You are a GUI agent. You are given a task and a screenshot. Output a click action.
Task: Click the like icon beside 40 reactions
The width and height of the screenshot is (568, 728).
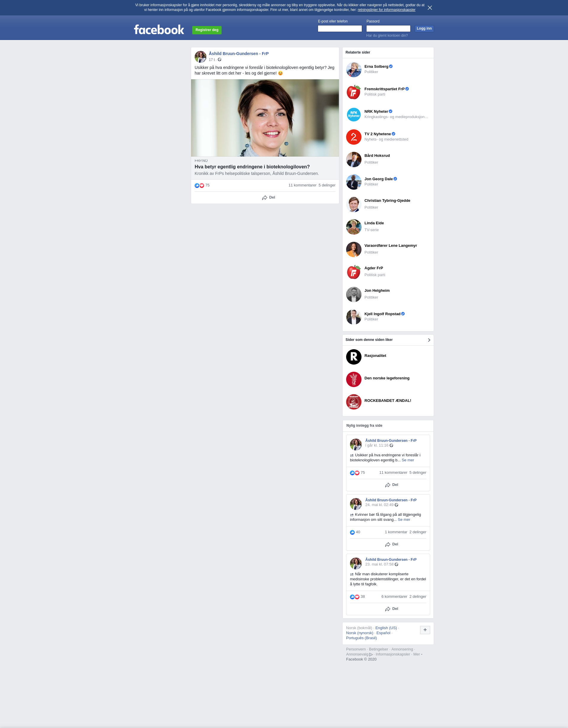352,532
